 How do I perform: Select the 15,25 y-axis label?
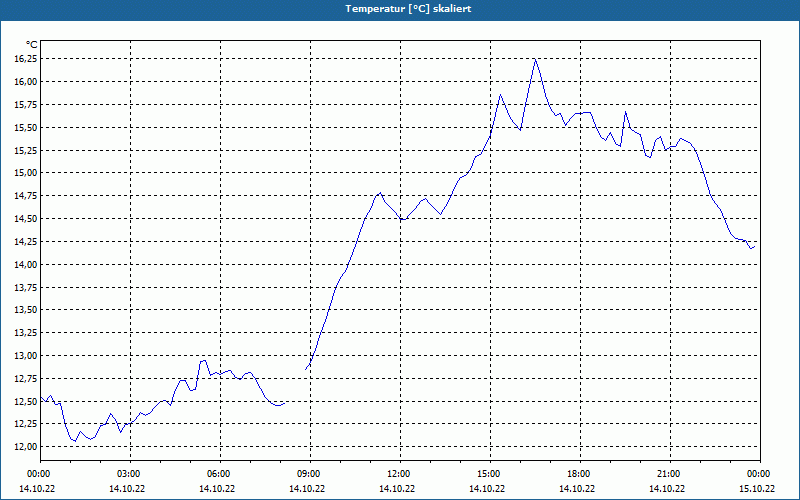(26, 150)
